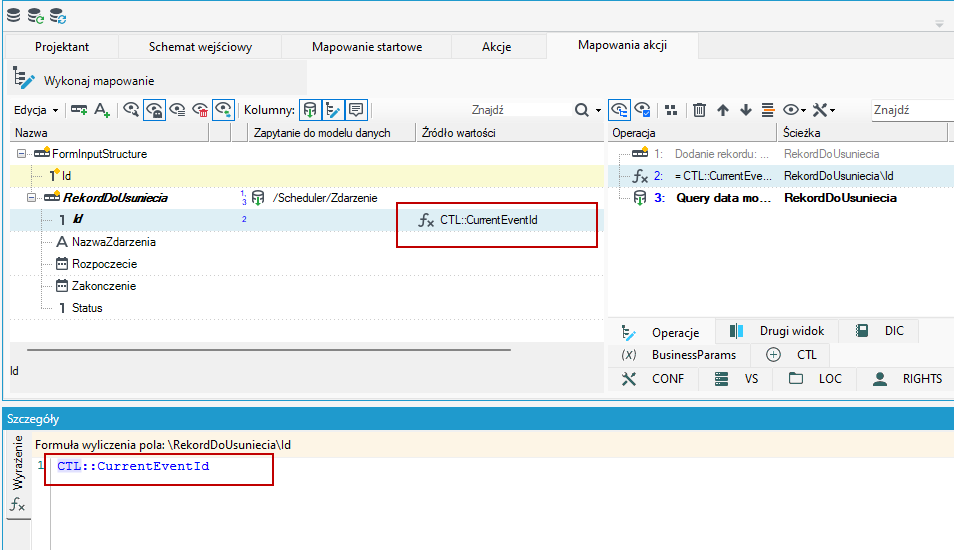Select the NazwaZdarzenia field row

pos(307,242)
